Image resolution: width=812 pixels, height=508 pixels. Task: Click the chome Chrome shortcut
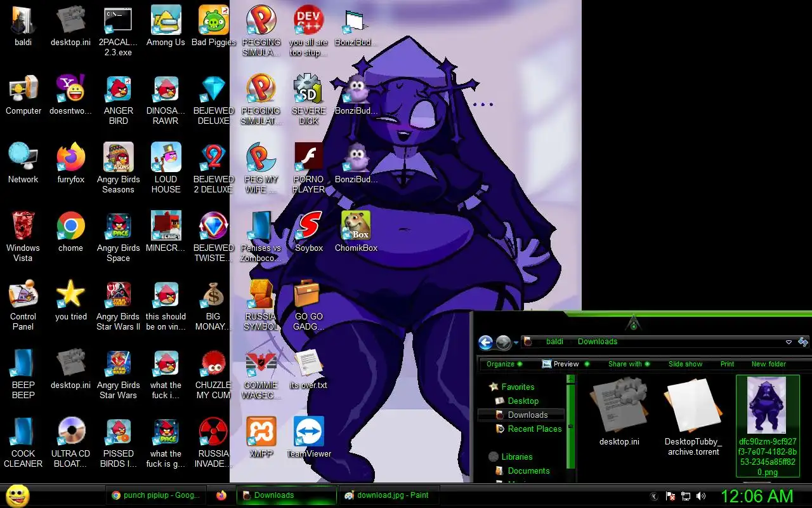click(70, 232)
